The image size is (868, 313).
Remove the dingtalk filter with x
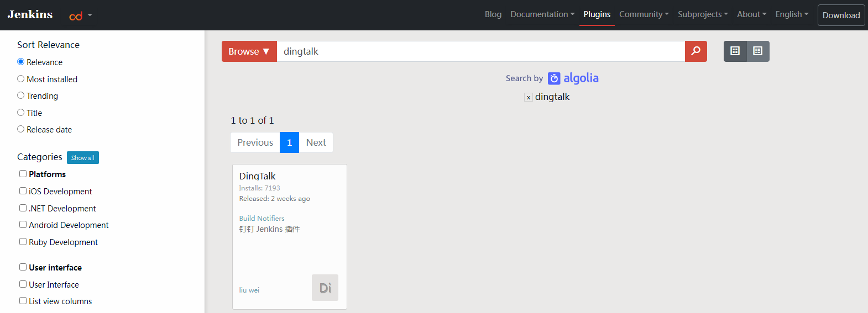529,97
